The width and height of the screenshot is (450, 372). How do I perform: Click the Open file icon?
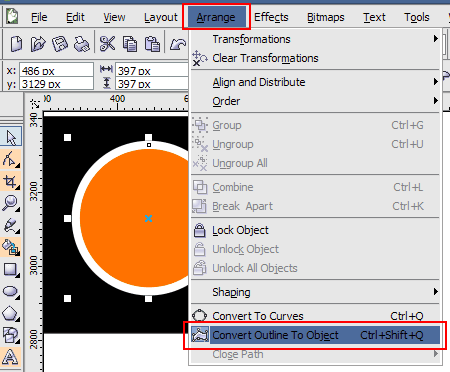coord(38,44)
